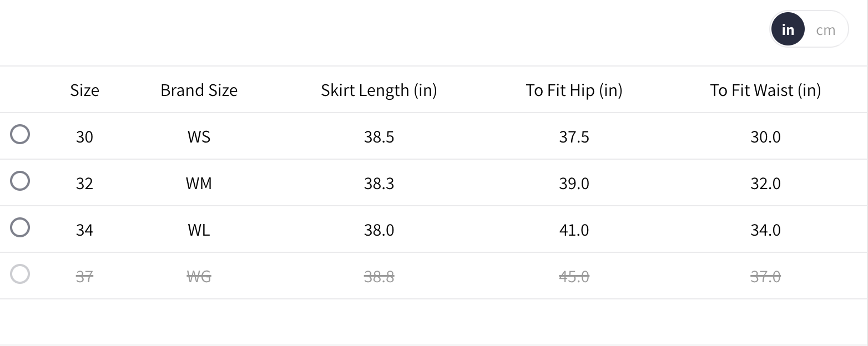Select the 'in' unit toggle
This screenshot has height=346, width=868.
(x=788, y=30)
